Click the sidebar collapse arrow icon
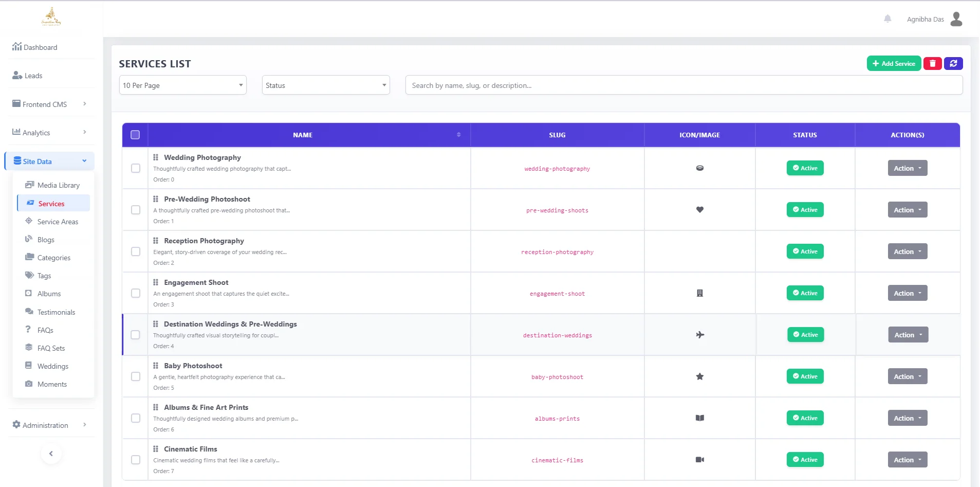The width and height of the screenshot is (980, 487). tap(51, 454)
